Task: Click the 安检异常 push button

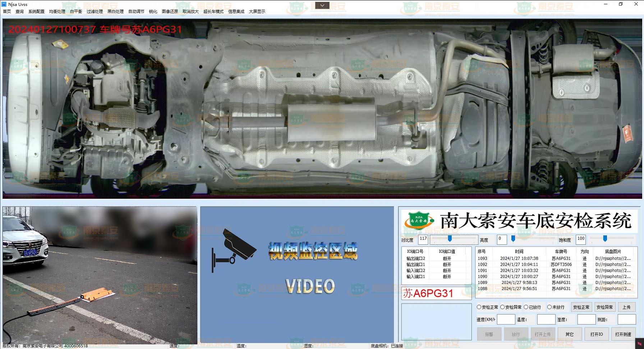Action: (x=604, y=307)
